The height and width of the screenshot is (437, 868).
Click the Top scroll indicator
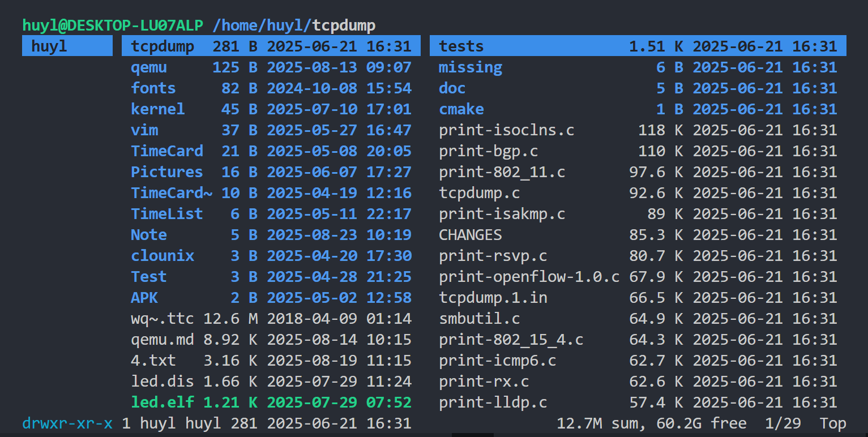pos(833,423)
